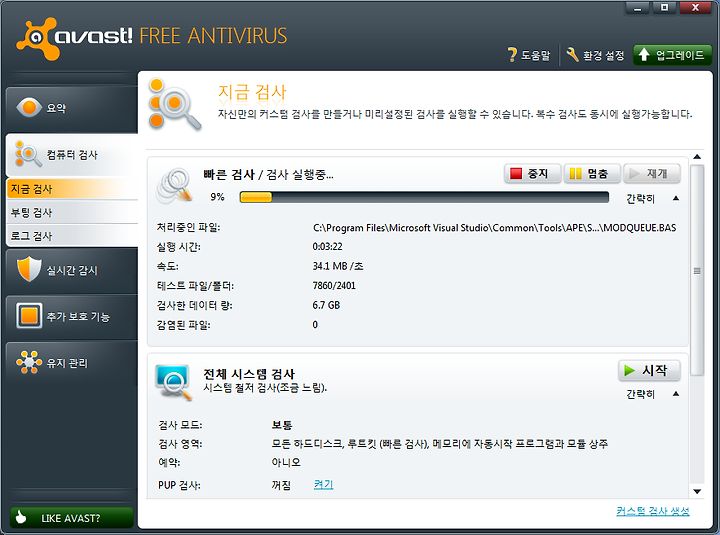720x535 pixels.
Task: Click the files/folders value 7860/2401
Action: (334, 286)
